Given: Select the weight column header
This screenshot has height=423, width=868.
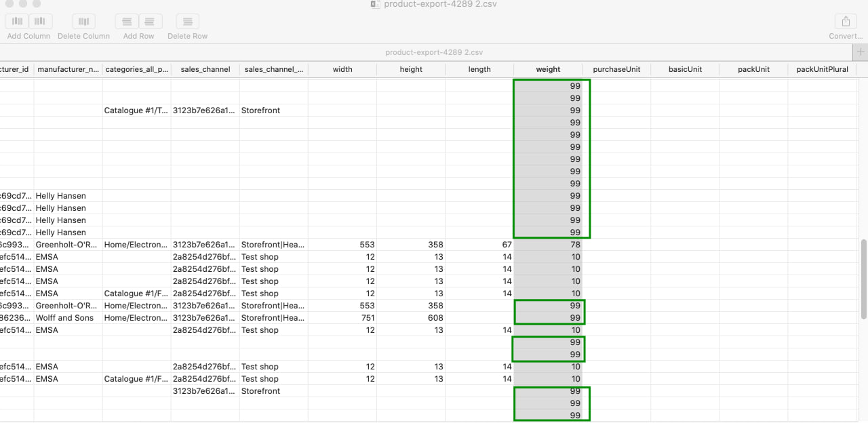Looking at the screenshot, I should click(x=547, y=68).
